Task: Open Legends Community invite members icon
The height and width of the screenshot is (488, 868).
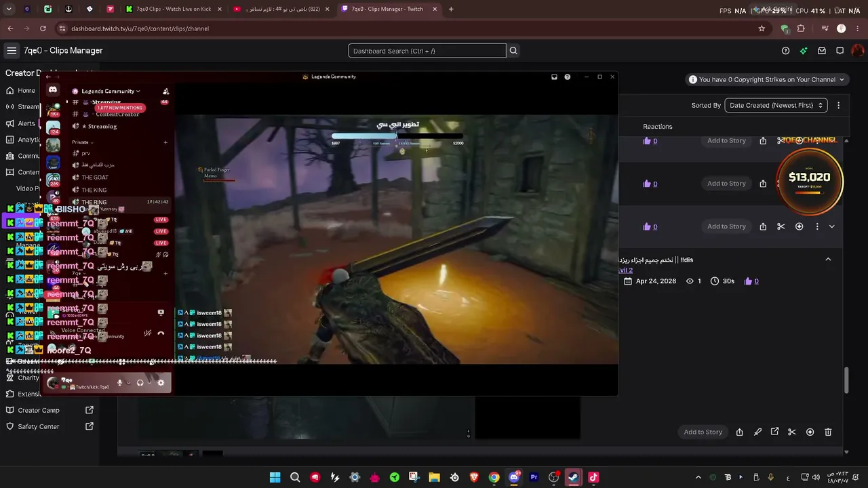Action: click(166, 91)
